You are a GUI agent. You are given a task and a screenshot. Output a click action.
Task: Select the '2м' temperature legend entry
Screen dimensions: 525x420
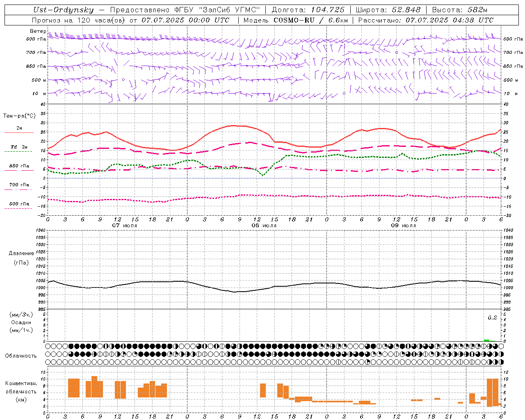[x=19, y=128]
